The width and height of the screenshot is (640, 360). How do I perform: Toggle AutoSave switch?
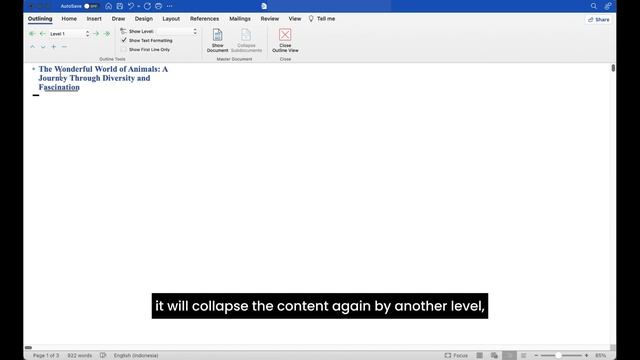pos(91,6)
